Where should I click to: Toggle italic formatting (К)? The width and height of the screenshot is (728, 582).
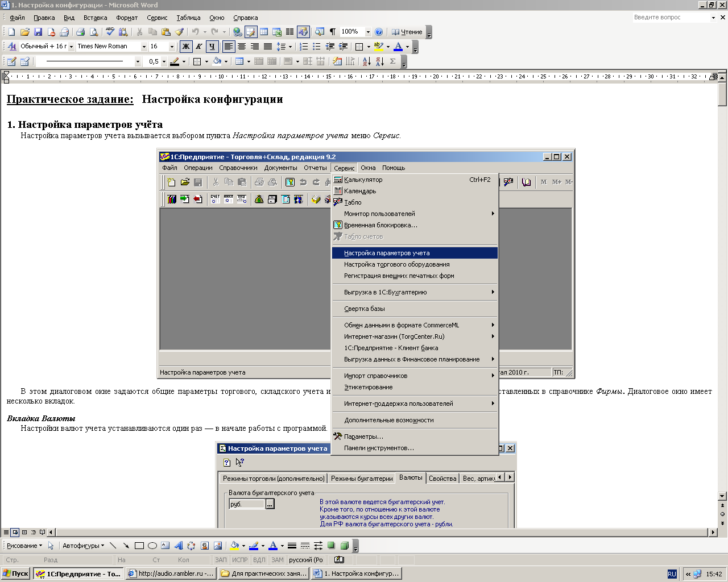tap(199, 47)
